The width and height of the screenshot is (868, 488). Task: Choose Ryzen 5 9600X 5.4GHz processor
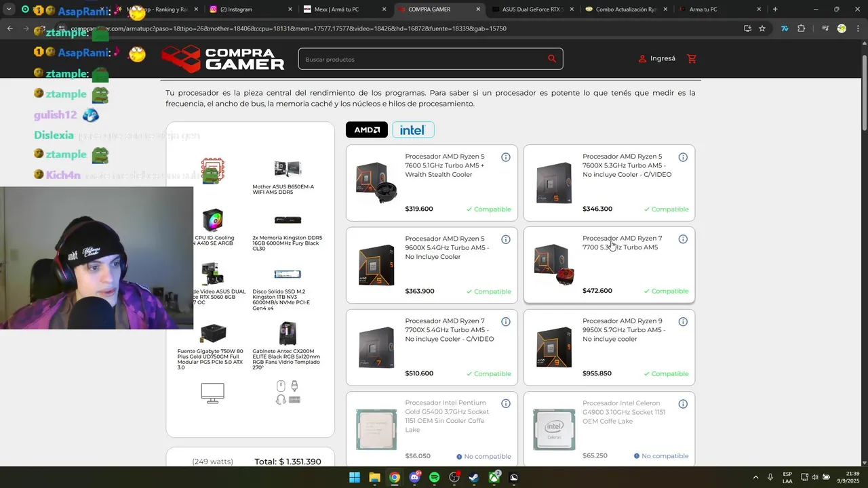tap(432, 265)
